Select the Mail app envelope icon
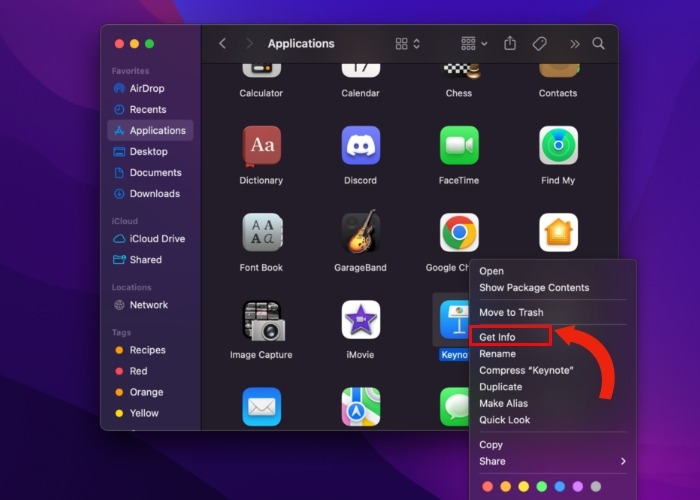700x500 pixels. tap(262, 407)
